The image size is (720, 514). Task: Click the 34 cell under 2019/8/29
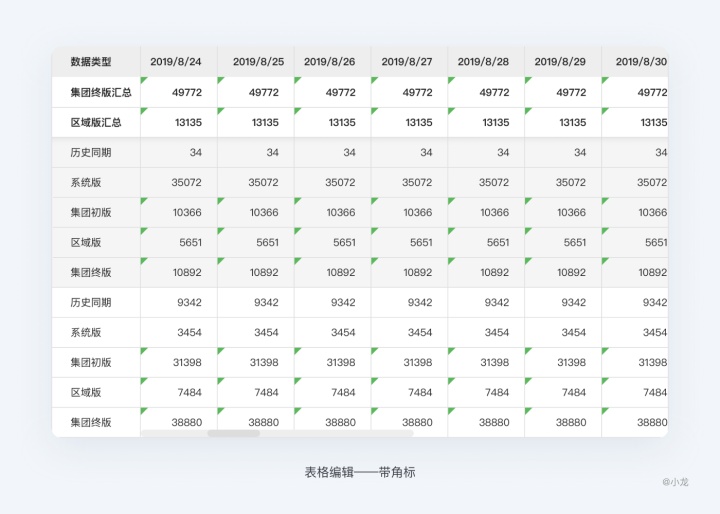[x=563, y=153]
